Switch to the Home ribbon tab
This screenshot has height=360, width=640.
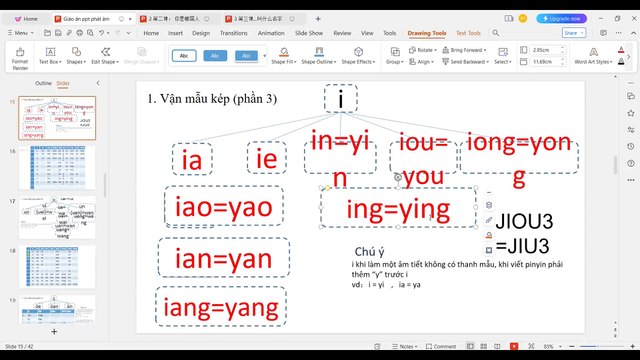(151, 33)
